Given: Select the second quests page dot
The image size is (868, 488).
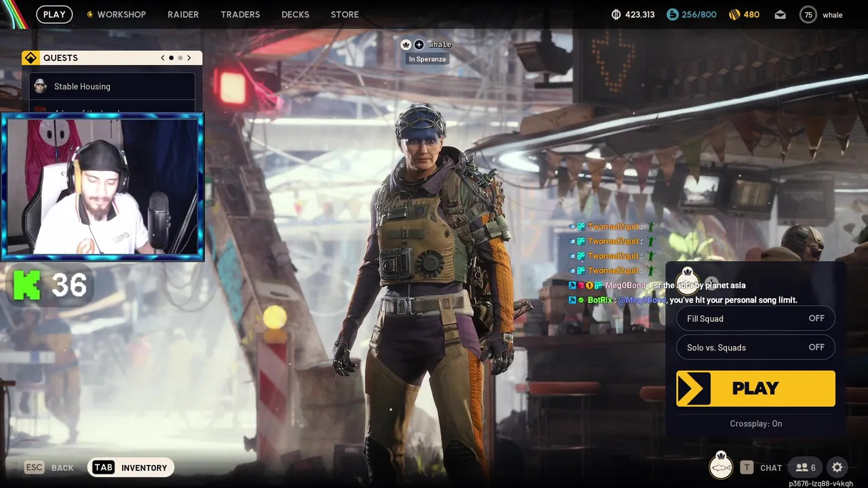Looking at the screenshot, I should (180, 58).
